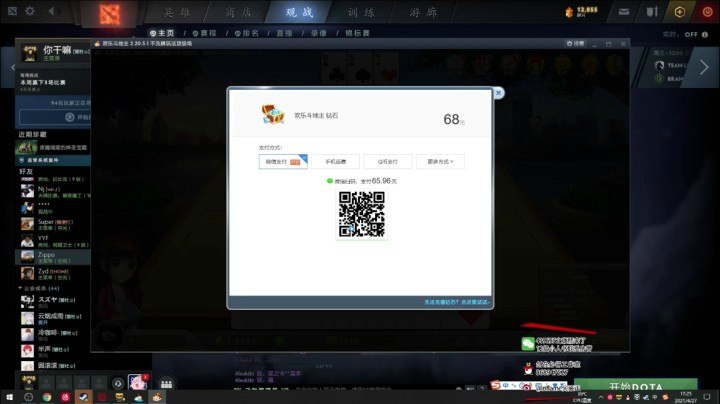The height and width of the screenshot is (404, 720).
Task: Open NetEase Music taskbar icon
Action: pos(65,397)
